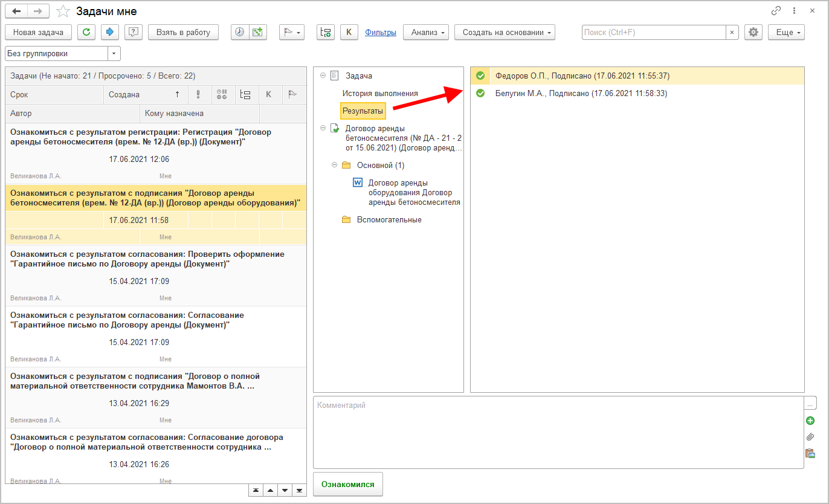The height and width of the screenshot is (504, 829).
Task: Select История выполнения in the tree
Action: coord(380,94)
